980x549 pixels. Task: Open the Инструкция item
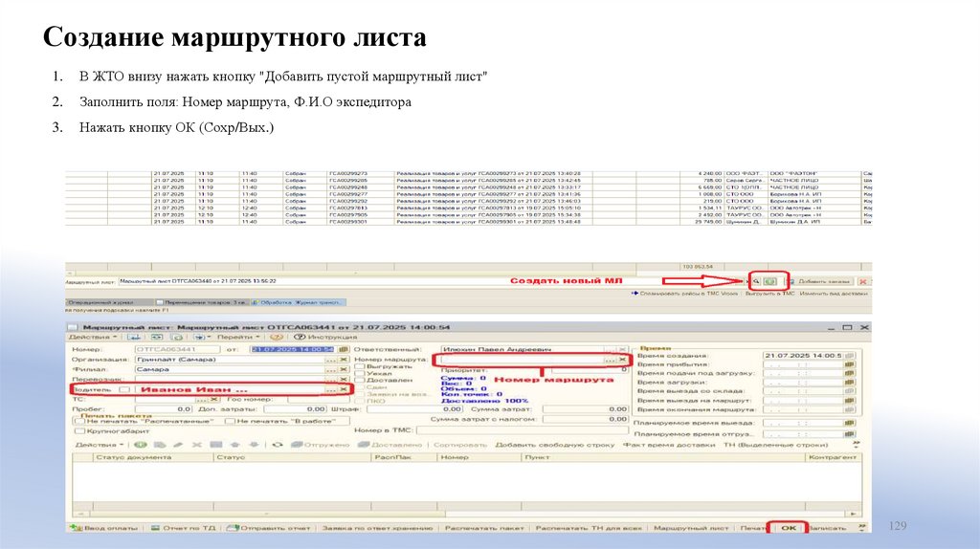click(x=325, y=337)
